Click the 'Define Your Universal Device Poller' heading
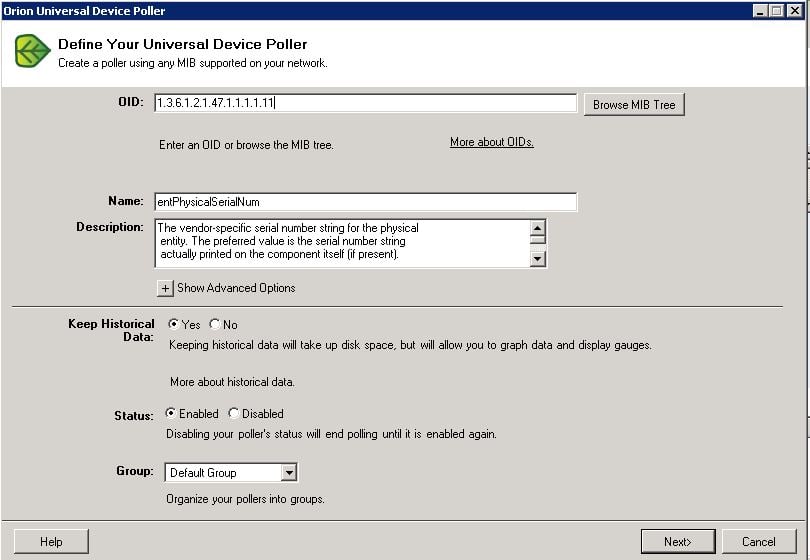The width and height of the screenshot is (810, 560). pos(182,44)
